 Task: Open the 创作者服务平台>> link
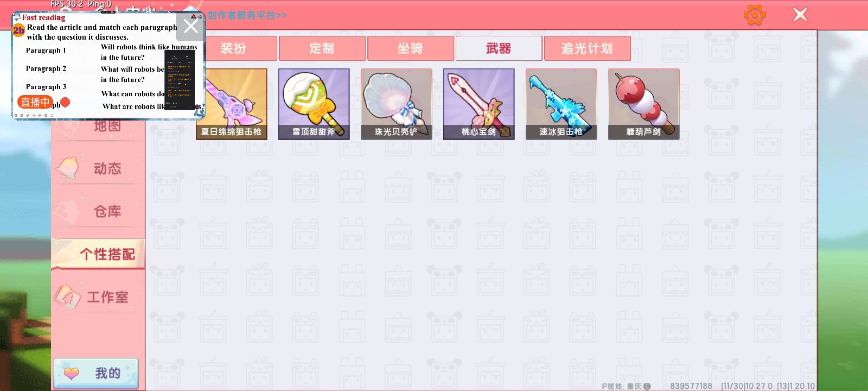coord(247,15)
